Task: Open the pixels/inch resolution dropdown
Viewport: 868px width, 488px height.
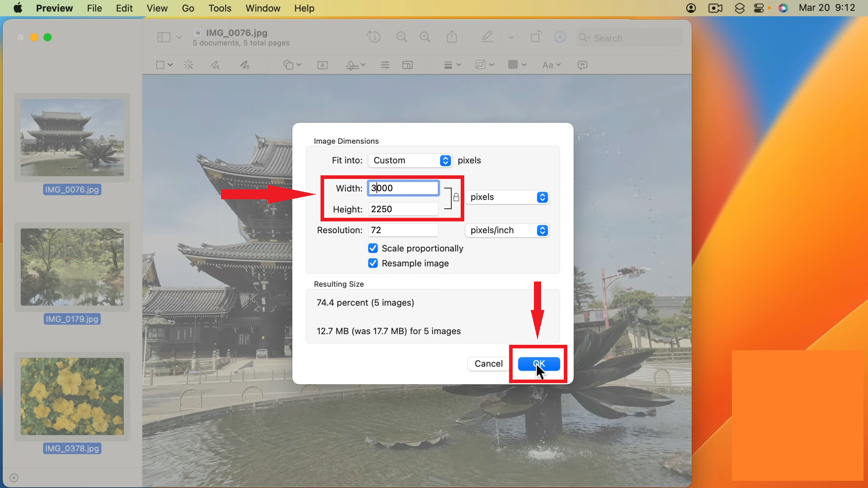Action: point(507,230)
